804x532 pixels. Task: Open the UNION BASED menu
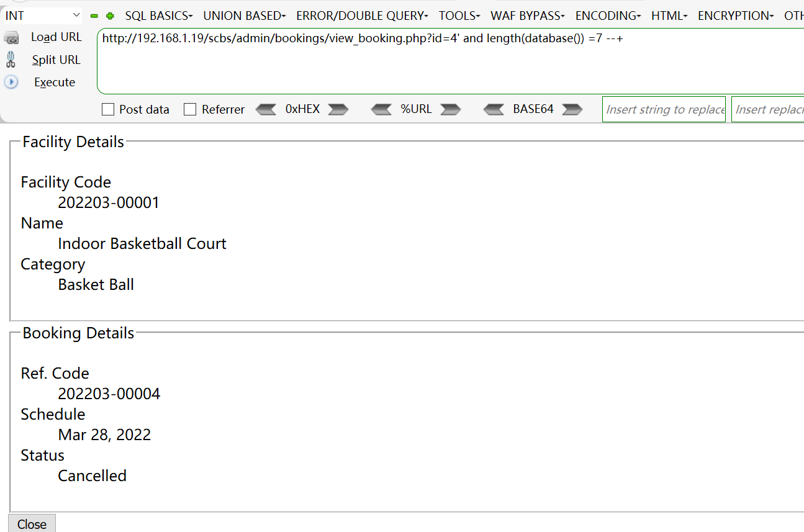[x=245, y=16]
